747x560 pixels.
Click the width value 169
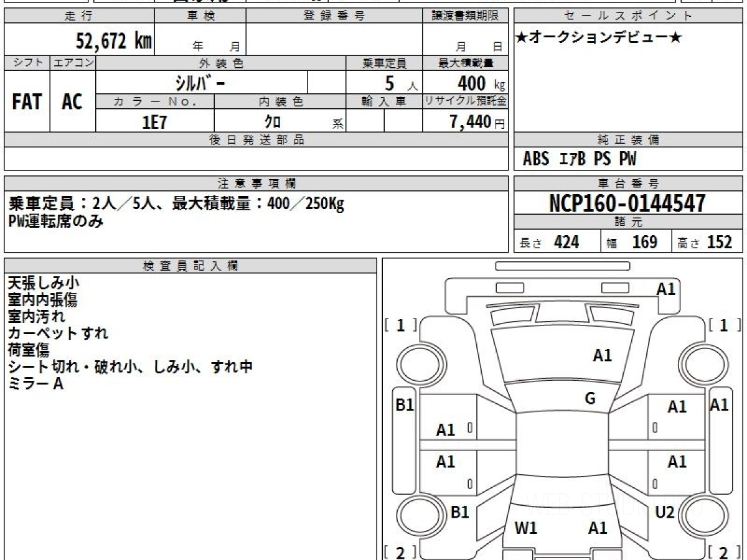pyautogui.click(x=644, y=242)
